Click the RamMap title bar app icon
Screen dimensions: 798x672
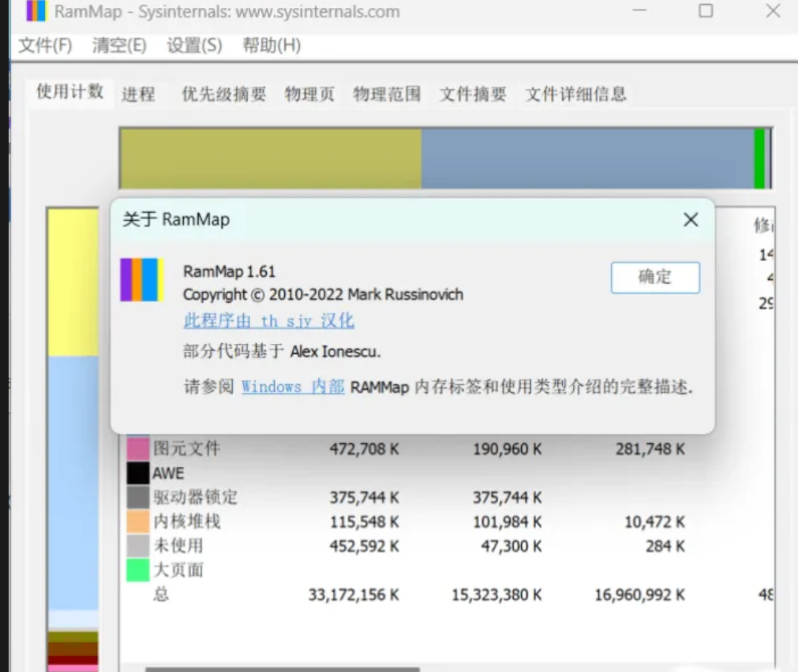tap(36, 11)
